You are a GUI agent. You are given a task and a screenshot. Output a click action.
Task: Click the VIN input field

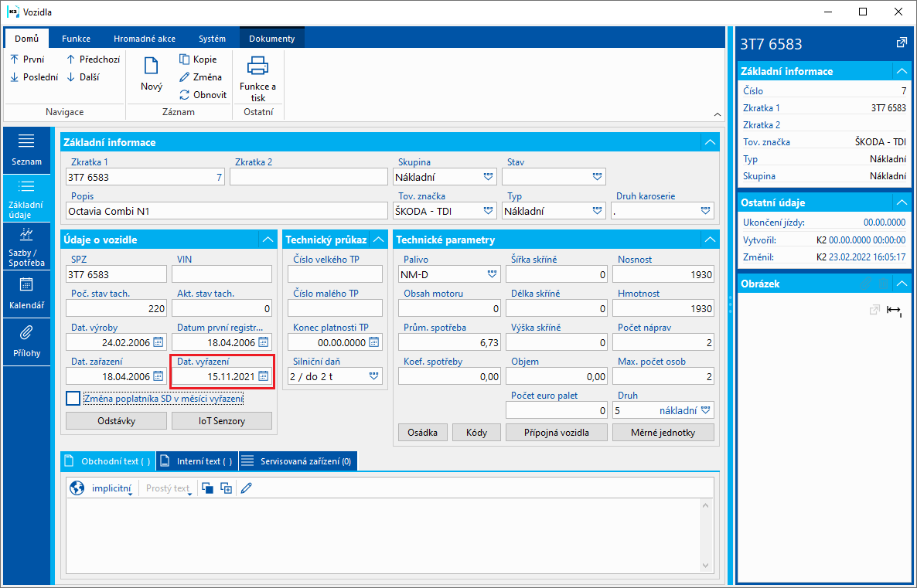click(222, 274)
